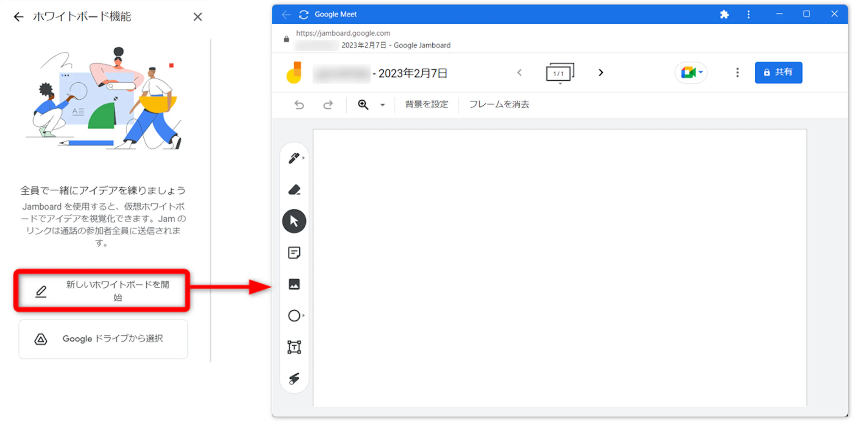The height and width of the screenshot is (423, 868).
Task: Expand the 1/1 frame bar
Action: click(x=560, y=73)
